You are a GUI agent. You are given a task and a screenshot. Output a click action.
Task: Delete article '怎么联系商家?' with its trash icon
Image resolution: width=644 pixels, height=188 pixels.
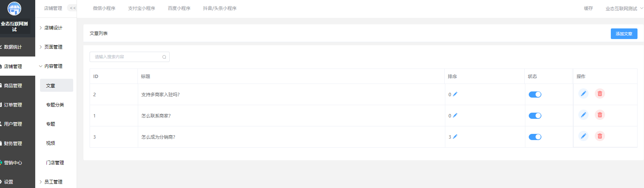click(x=600, y=115)
